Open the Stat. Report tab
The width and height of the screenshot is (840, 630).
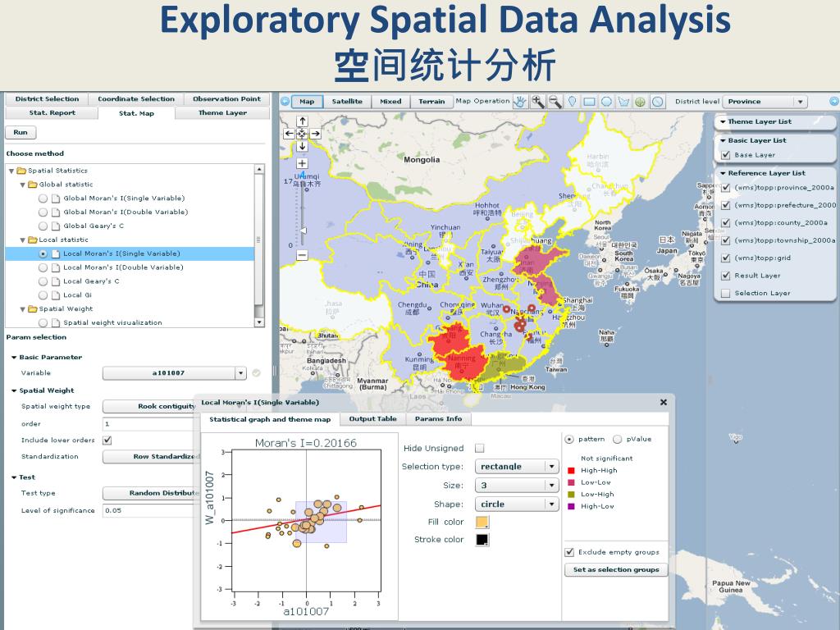52,113
